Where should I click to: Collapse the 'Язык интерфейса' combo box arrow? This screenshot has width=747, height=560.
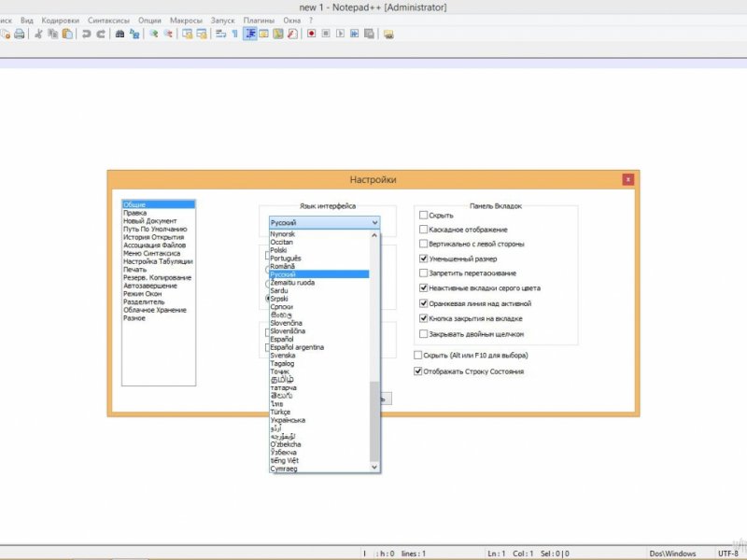[x=374, y=222]
